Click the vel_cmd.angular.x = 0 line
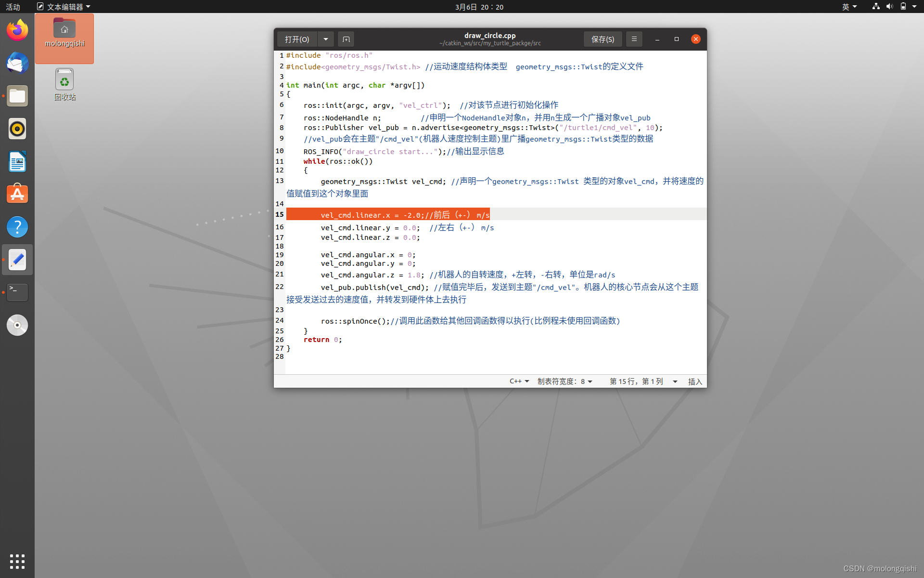The width and height of the screenshot is (924, 578). click(x=368, y=255)
